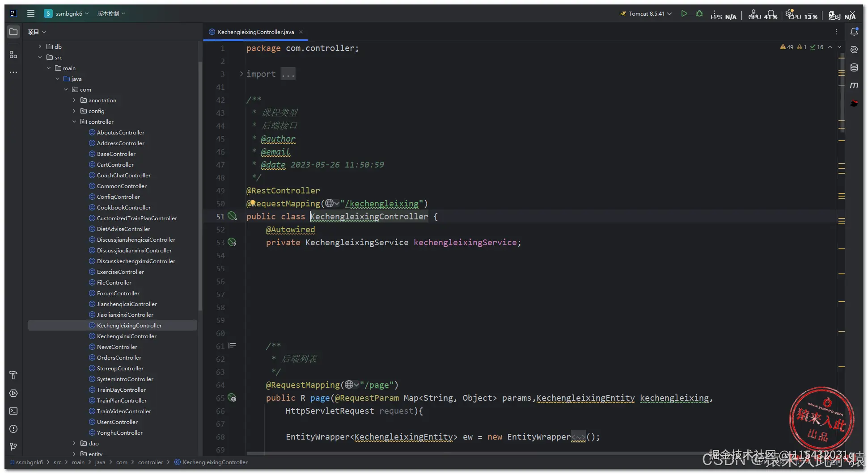
Task: Close the KechengleixingController.java tab
Action: 301,32
